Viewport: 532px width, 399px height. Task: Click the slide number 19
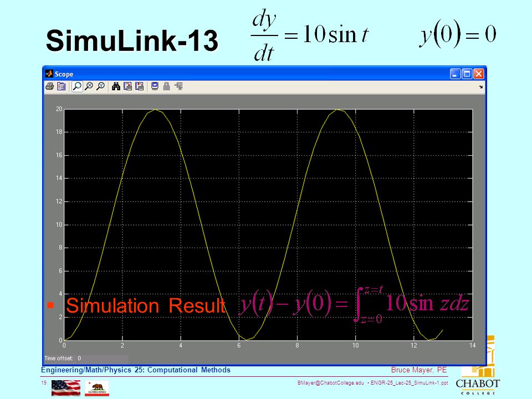point(43,383)
